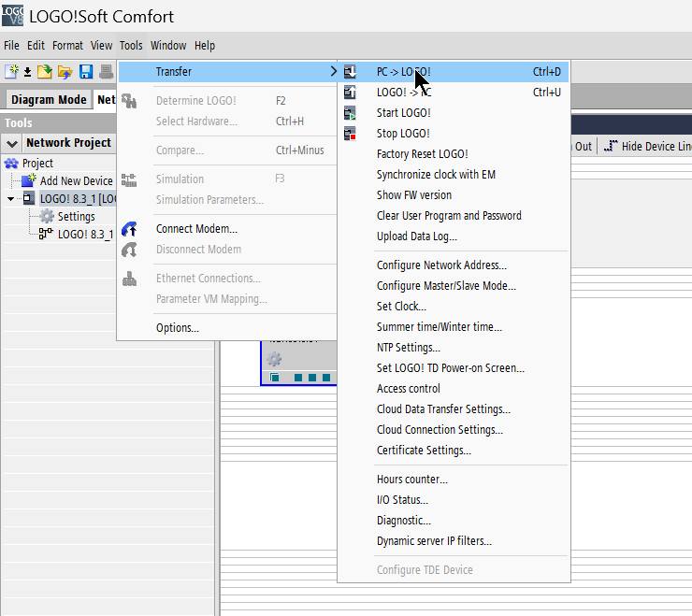
Task: Open the View menu
Action: [x=102, y=46]
